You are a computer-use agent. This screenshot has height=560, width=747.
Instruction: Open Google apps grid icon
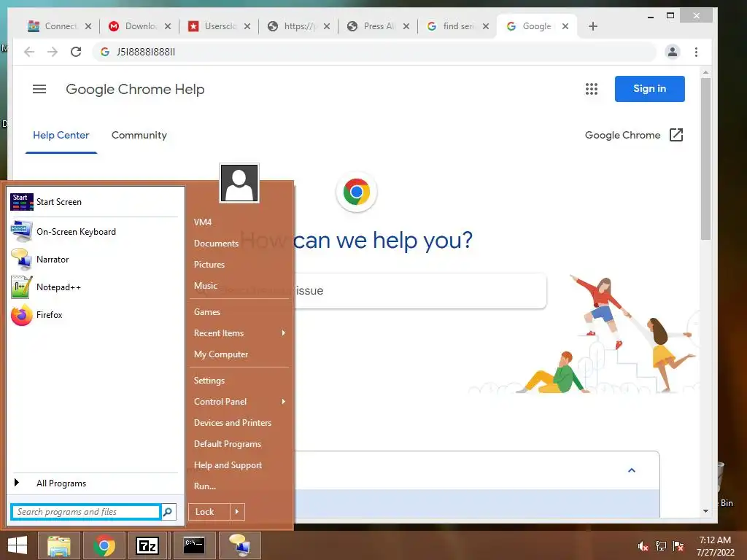point(591,89)
